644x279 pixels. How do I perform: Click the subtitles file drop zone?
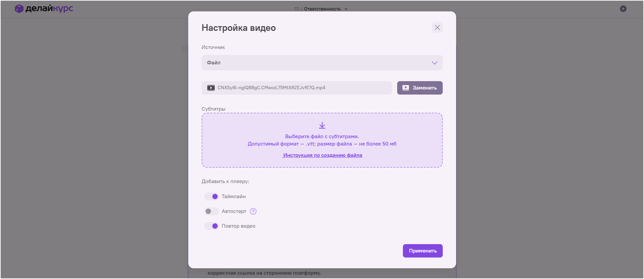click(322, 140)
